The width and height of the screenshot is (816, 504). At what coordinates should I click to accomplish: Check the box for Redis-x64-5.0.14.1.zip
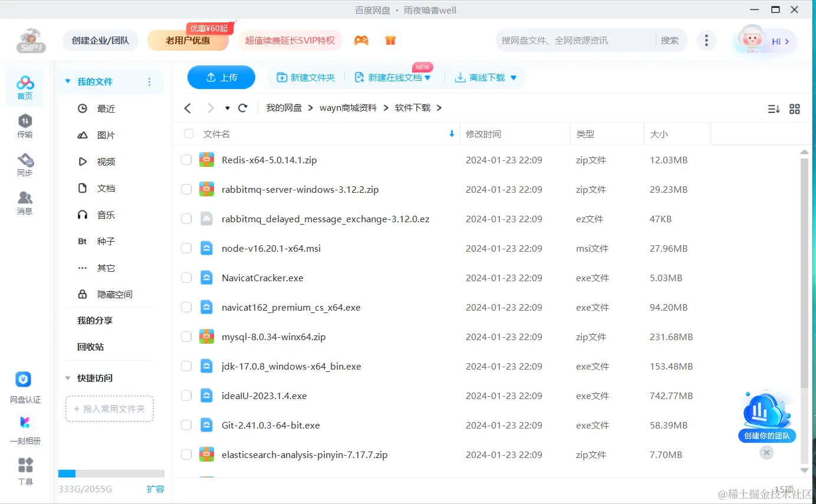pos(186,160)
